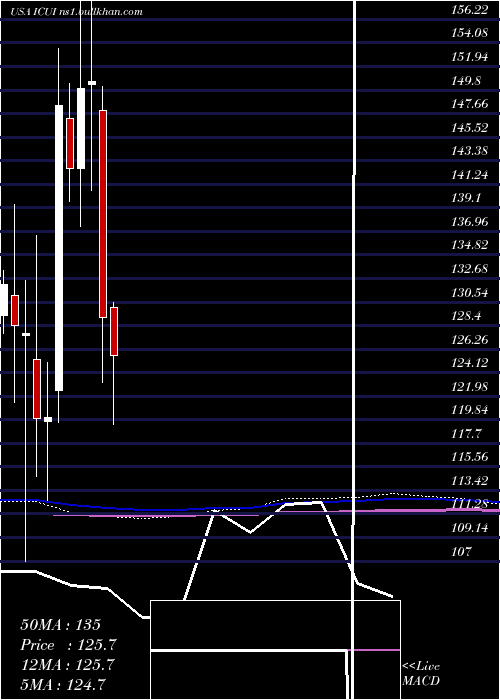
Task: Click the price label 143.38
Action: point(470,151)
